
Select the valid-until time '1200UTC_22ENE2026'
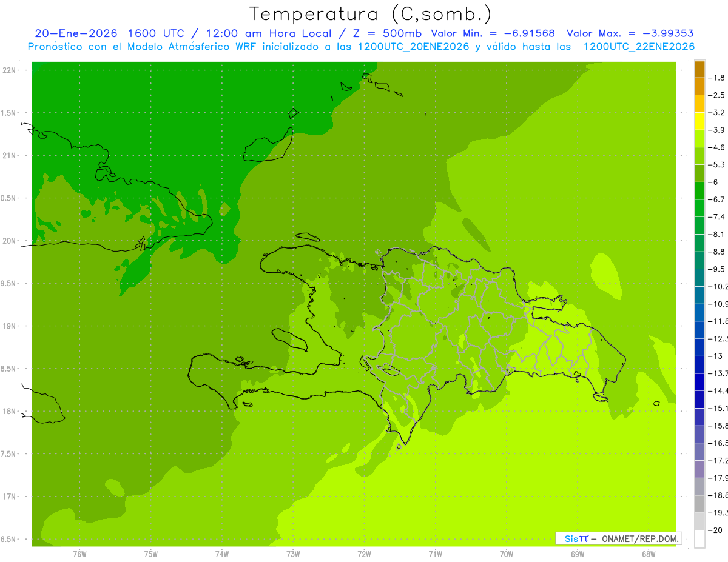639,47
